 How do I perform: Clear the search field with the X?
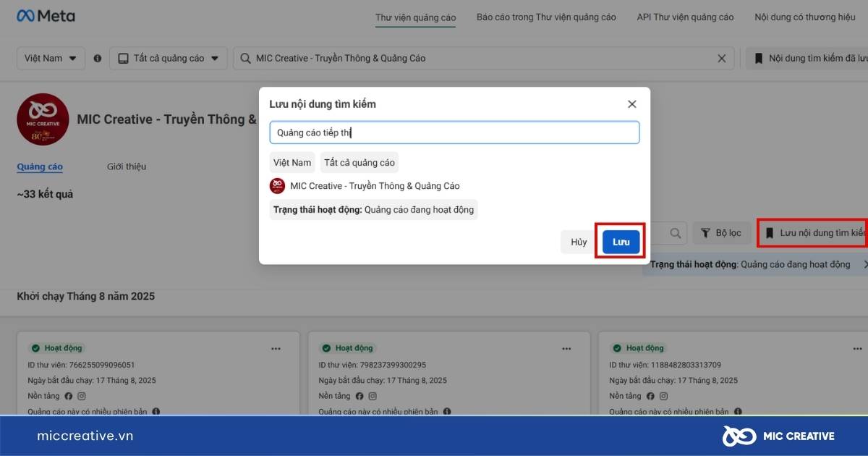pyautogui.click(x=721, y=58)
